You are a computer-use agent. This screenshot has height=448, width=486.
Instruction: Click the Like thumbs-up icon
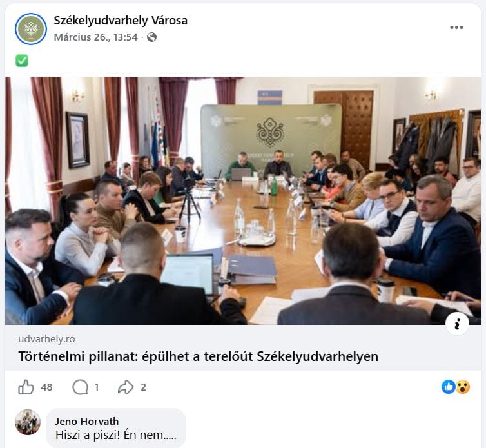(26, 387)
